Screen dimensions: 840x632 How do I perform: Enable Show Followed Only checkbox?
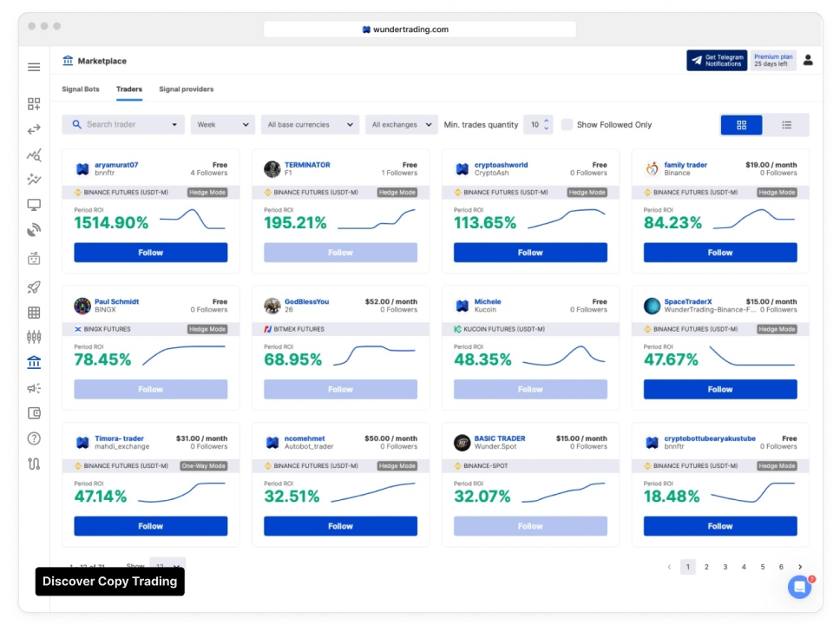click(567, 125)
